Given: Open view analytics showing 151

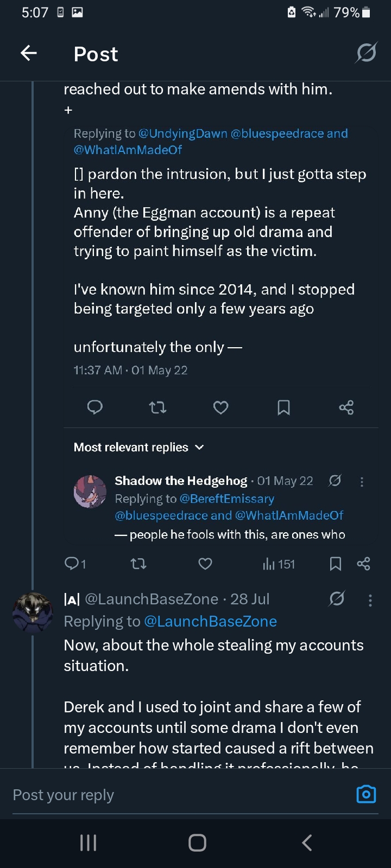Looking at the screenshot, I should (x=279, y=564).
